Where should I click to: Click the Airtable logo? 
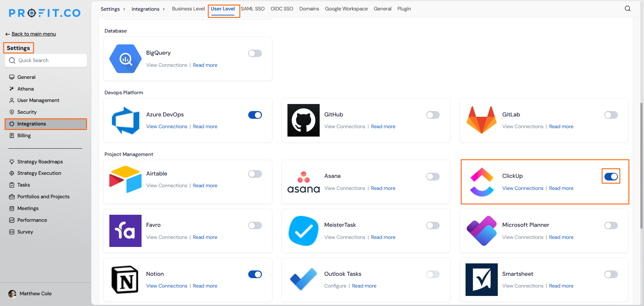(125, 179)
